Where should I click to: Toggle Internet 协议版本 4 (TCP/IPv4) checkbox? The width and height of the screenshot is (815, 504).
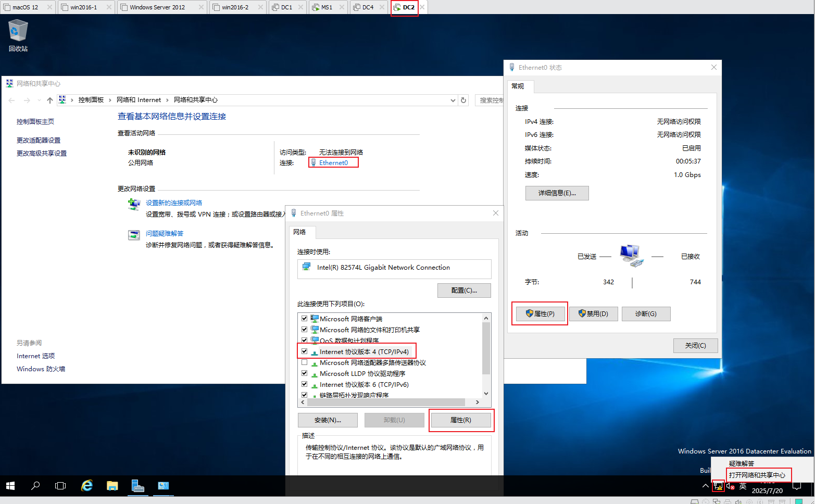305,351
